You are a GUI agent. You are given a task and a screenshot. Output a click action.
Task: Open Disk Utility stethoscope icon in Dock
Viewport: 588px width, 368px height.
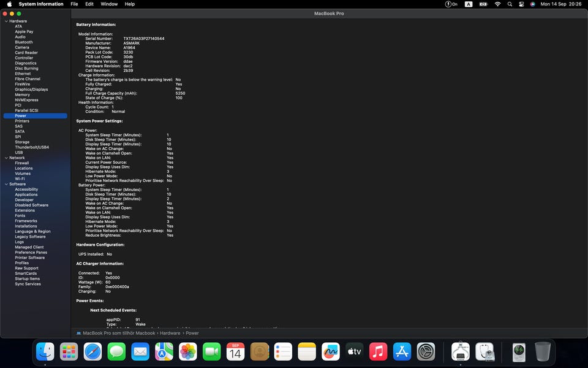click(485, 352)
